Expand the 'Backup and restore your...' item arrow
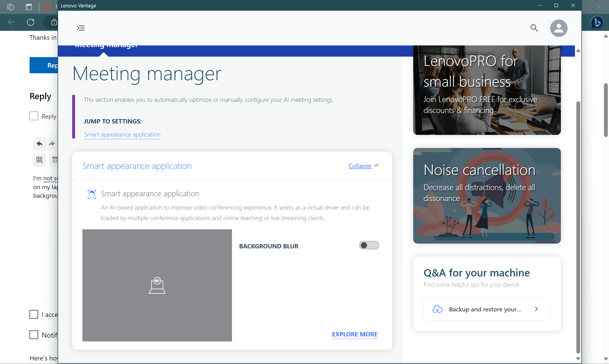609x364 pixels. click(x=536, y=309)
